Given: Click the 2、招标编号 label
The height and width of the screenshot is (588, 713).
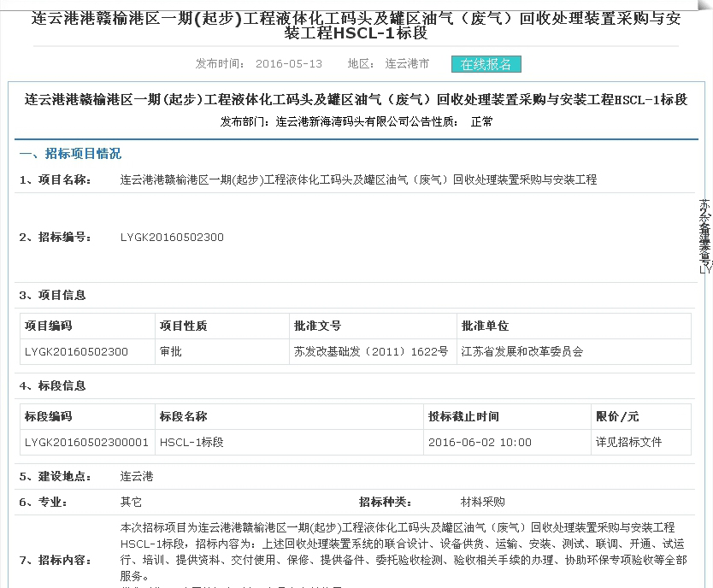Looking at the screenshot, I should point(55,238).
